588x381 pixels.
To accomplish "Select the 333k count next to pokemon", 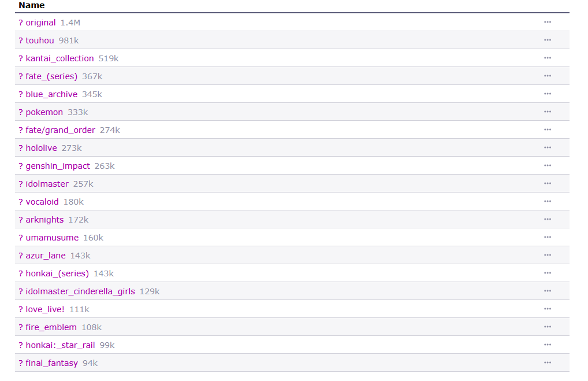I will (x=78, y=112).
